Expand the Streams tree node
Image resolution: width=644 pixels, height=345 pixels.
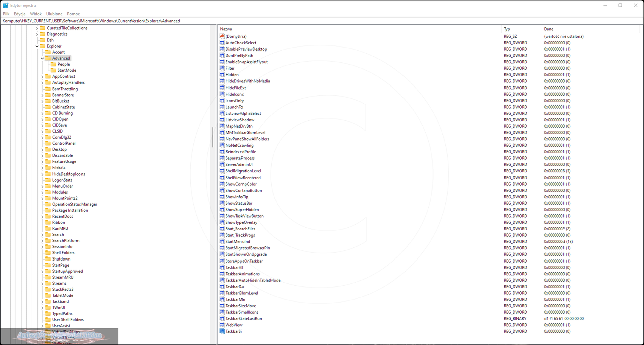43,283
